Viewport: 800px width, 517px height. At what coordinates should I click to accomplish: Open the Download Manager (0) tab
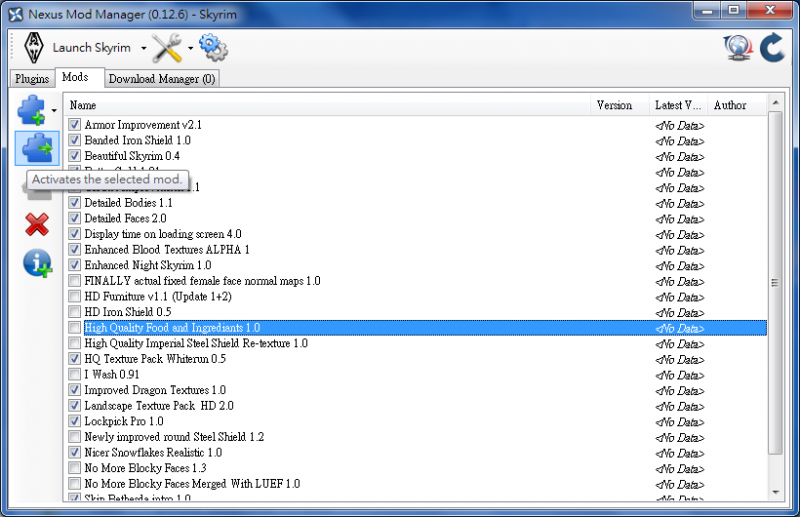[x=162, y=79]
